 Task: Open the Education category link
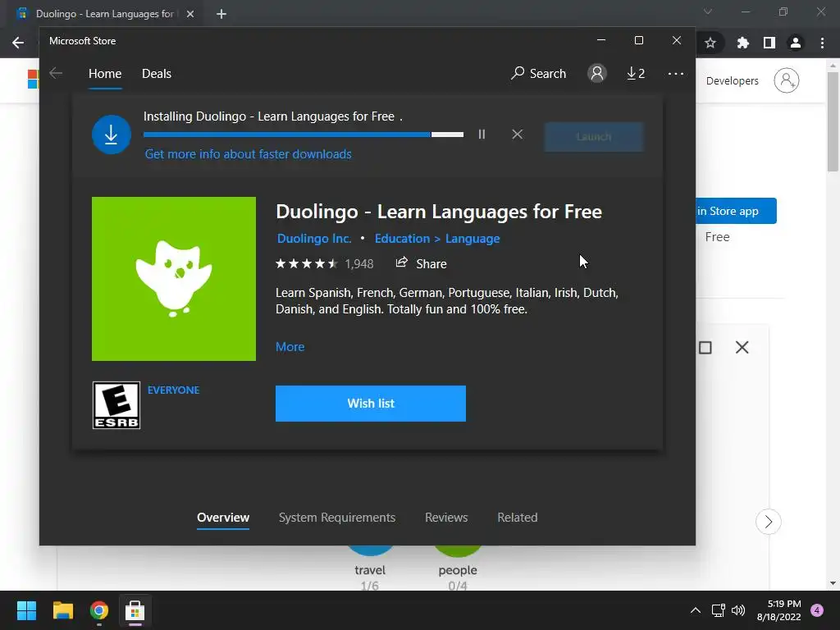[x=402, y=239]
